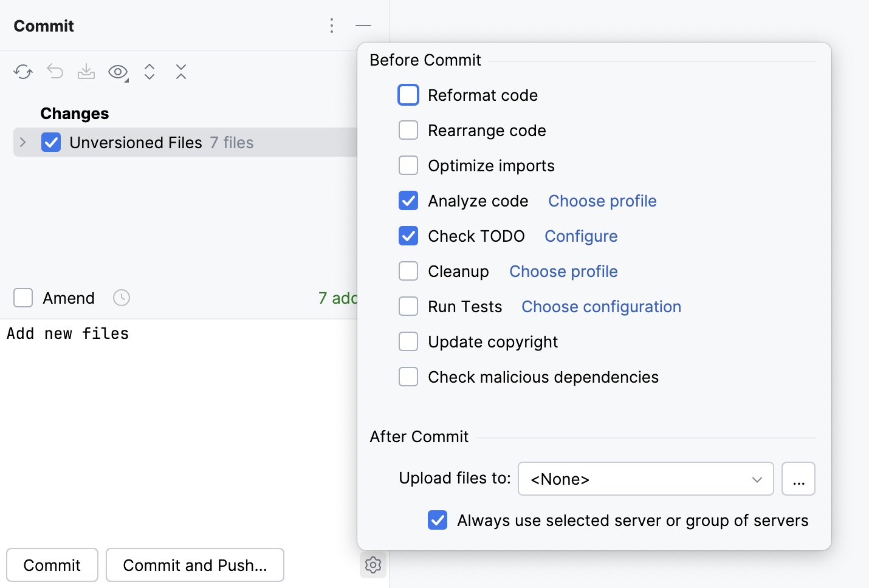
Task: Click the Commit button
Action: pos(52,565)
